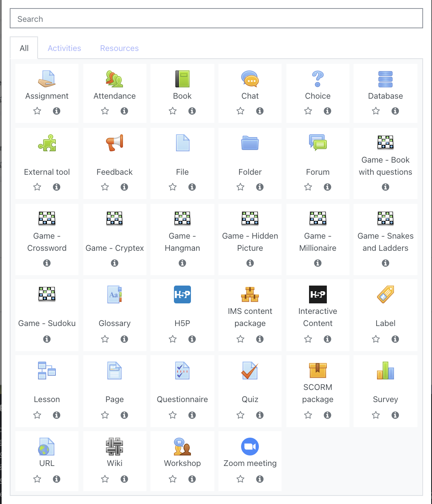Select the Game - Hangman icon

(182, 218)
